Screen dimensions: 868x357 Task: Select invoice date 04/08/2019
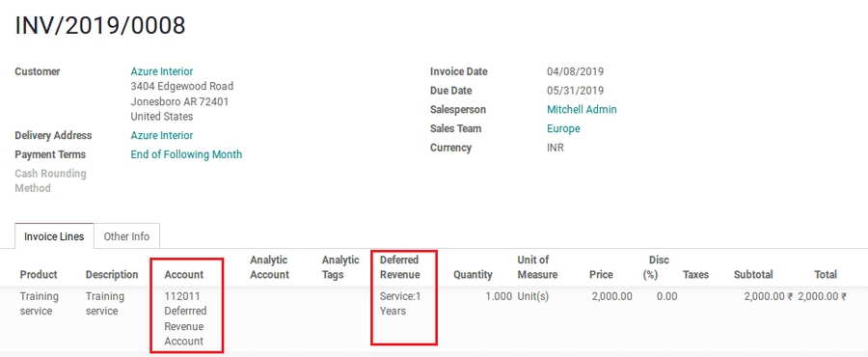575,71
